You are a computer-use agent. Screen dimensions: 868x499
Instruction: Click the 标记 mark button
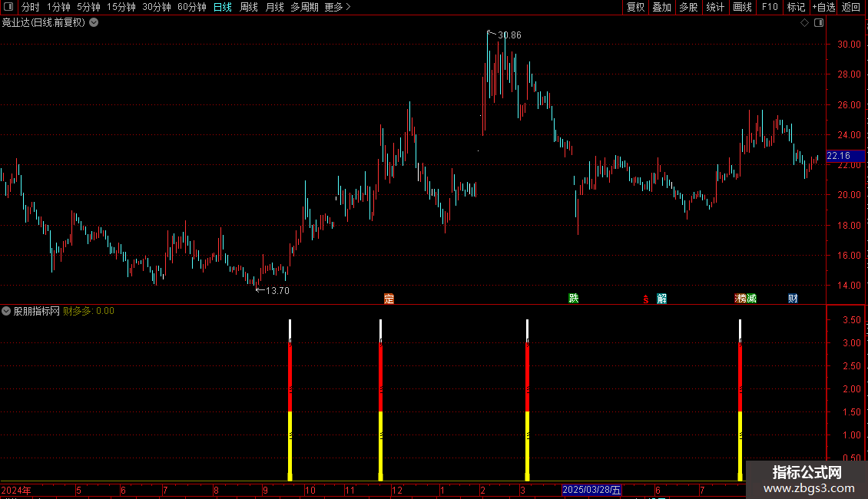pos(796,7)
